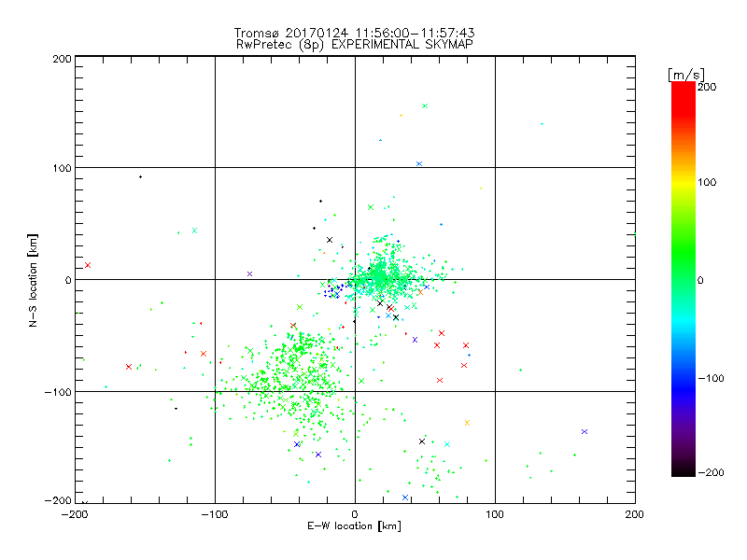Click the colorbar '100' tick label
The height and width of the screenshot is (560, 747).
tap(707, 182)
